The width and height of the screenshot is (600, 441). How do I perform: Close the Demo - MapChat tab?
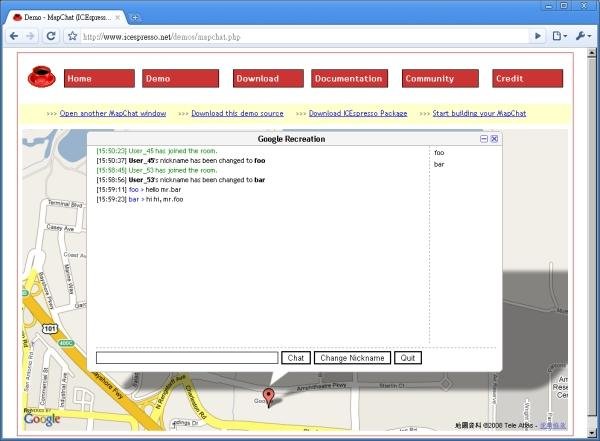117,18
